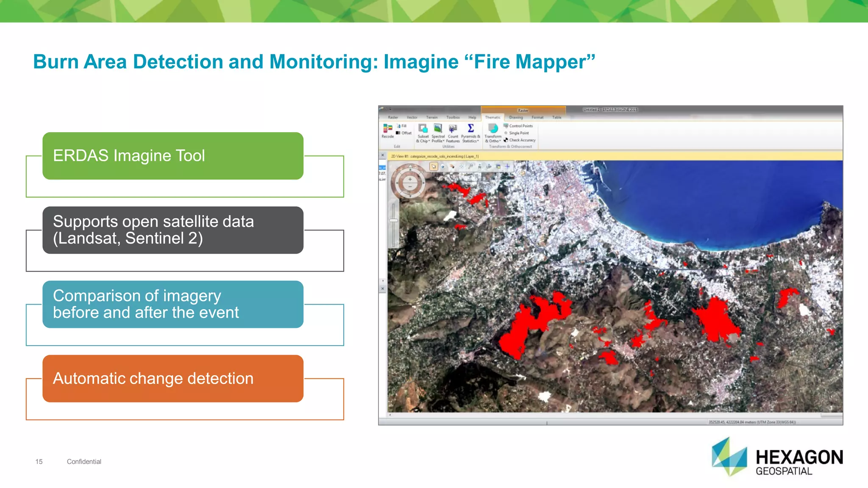The height and width of the screenshot is (488, 868).
Task: Select the Fill tool
Action: [401, 126]
